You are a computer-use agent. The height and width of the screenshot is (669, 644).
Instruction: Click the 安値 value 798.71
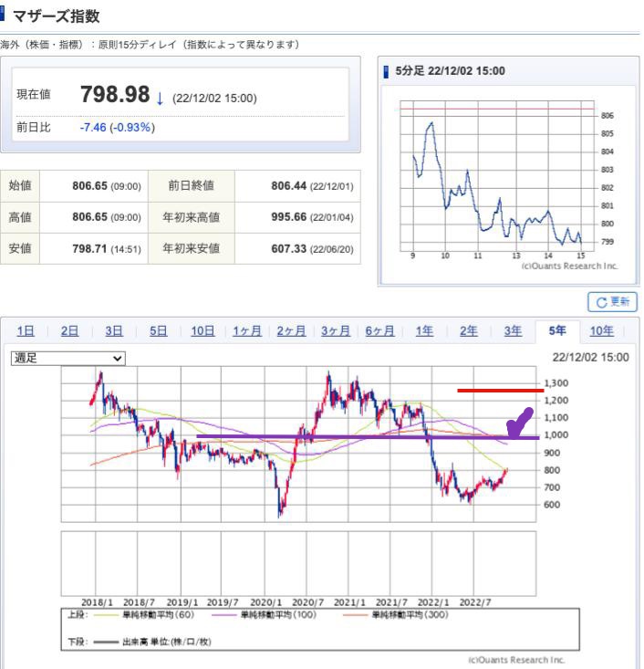pyautogui.click(x=90, y=248)
